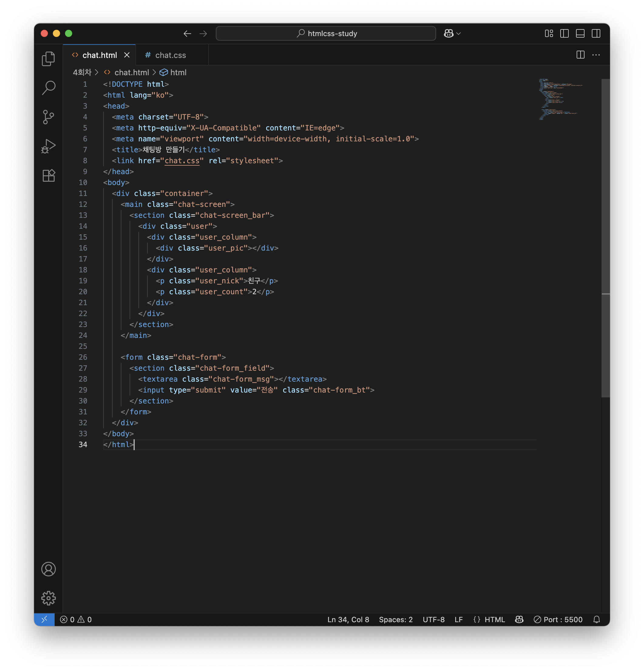Open Run and Debug view
644x671 pixels.
[x=48, y=147]
